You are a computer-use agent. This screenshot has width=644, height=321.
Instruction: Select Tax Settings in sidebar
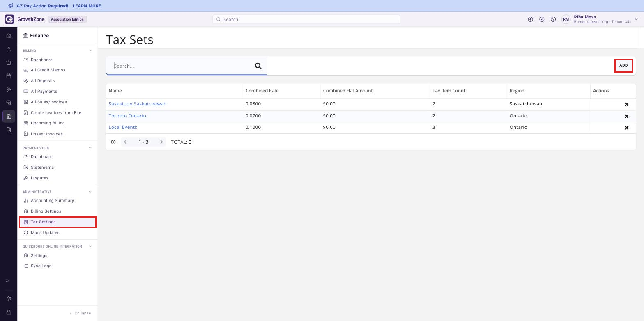tap(57, 222)
